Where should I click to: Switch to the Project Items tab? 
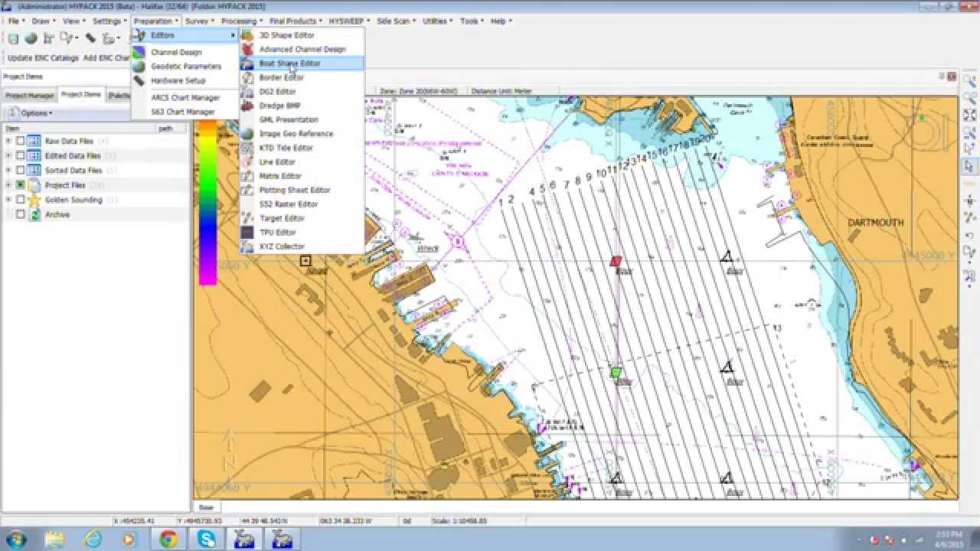[x=80, y=95]
